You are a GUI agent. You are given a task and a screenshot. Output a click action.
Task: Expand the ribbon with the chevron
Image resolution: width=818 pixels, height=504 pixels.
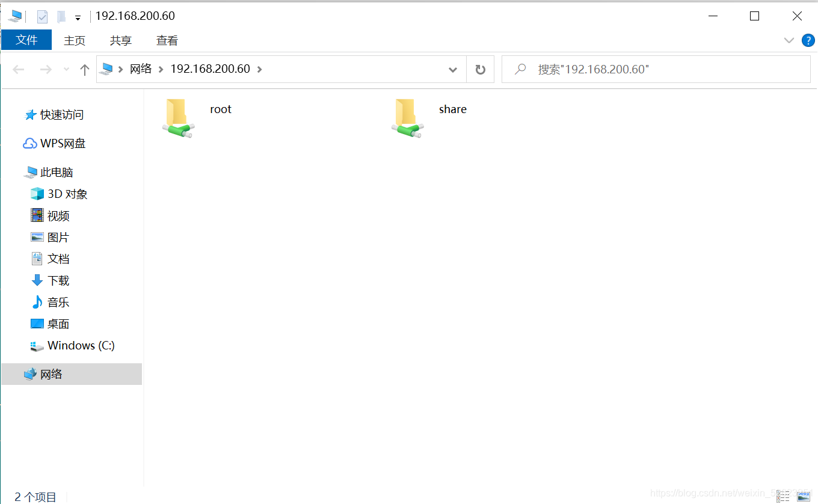(x=789, y=40)
